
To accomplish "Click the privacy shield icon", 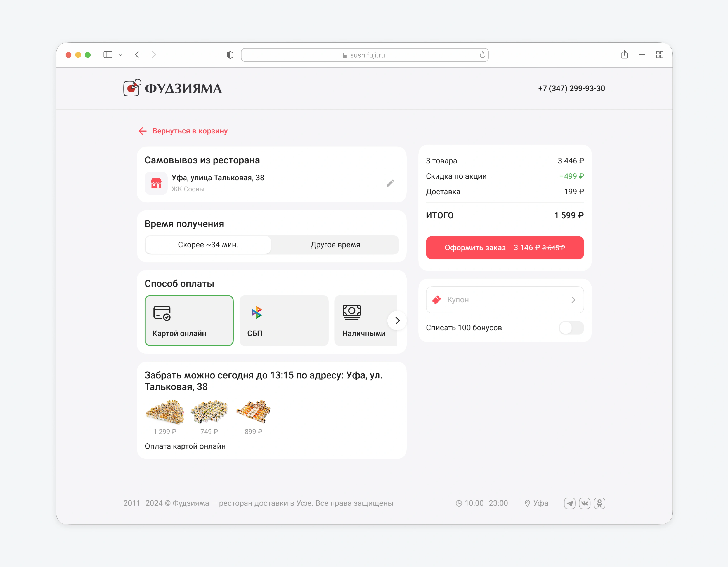I will pos(230,55).
